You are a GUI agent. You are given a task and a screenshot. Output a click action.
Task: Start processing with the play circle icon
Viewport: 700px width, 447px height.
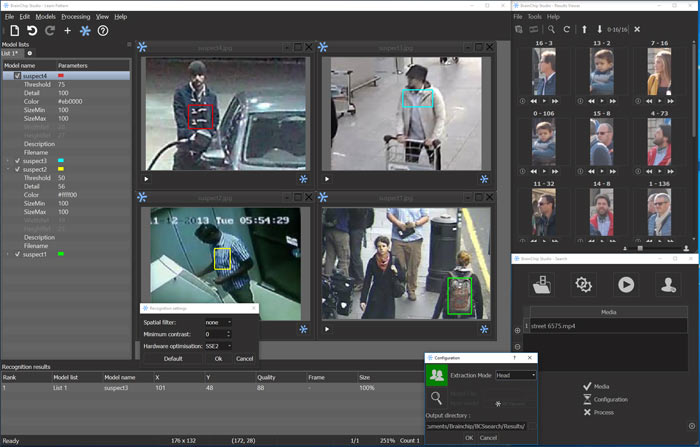click(x=626, y=284)
